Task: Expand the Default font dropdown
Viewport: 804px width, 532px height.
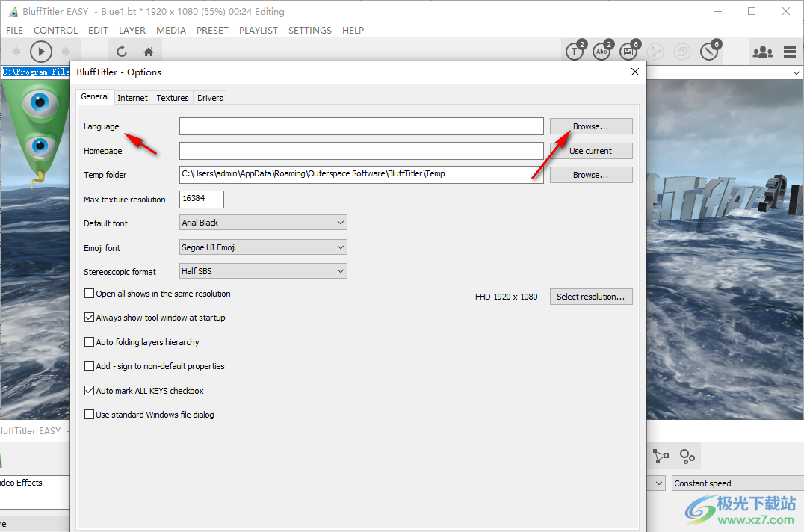Action: tap(263, 223)
